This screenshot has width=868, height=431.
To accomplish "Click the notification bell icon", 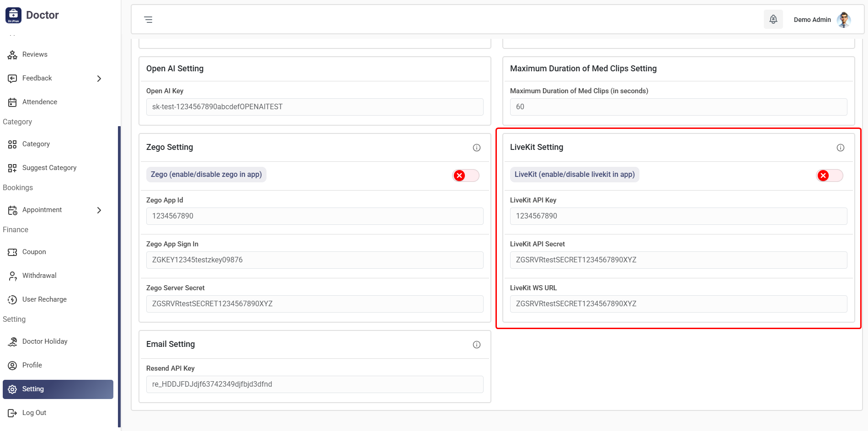I will 773,19.
